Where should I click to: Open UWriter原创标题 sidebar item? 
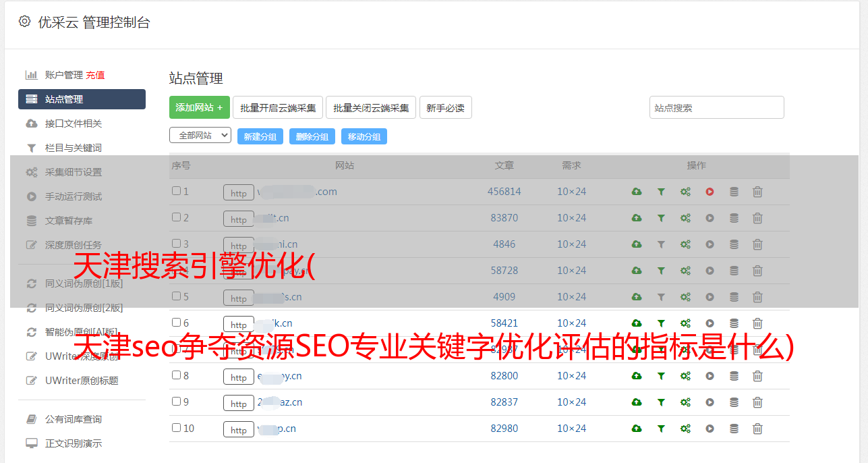pos(82,381)
